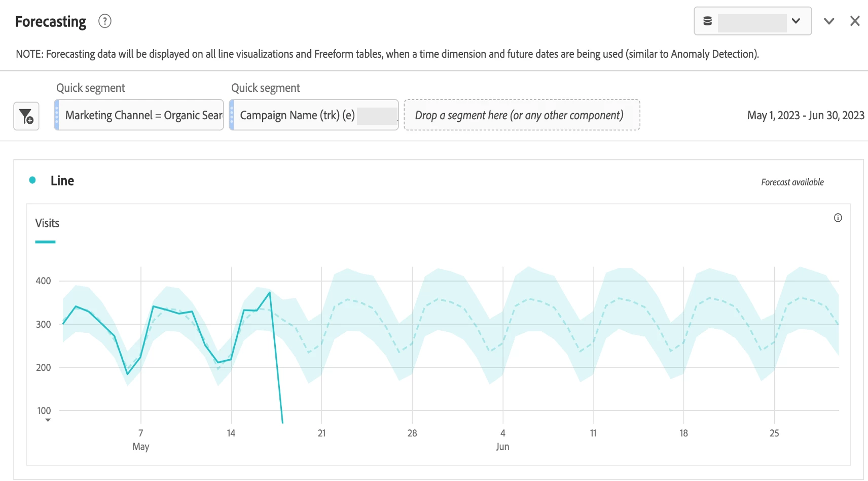Select the teal Line visualization color dot
Viewport: 868px width, 481px height.
click(32, 180)
